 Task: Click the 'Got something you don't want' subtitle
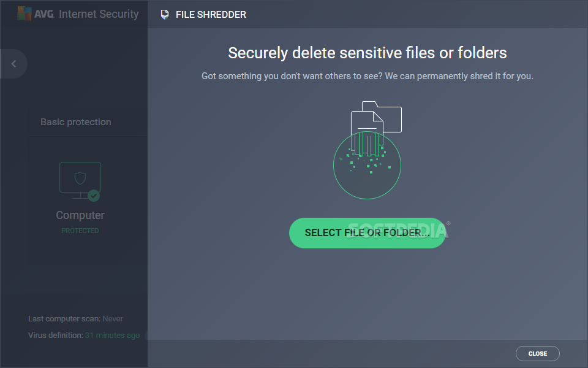367,76
